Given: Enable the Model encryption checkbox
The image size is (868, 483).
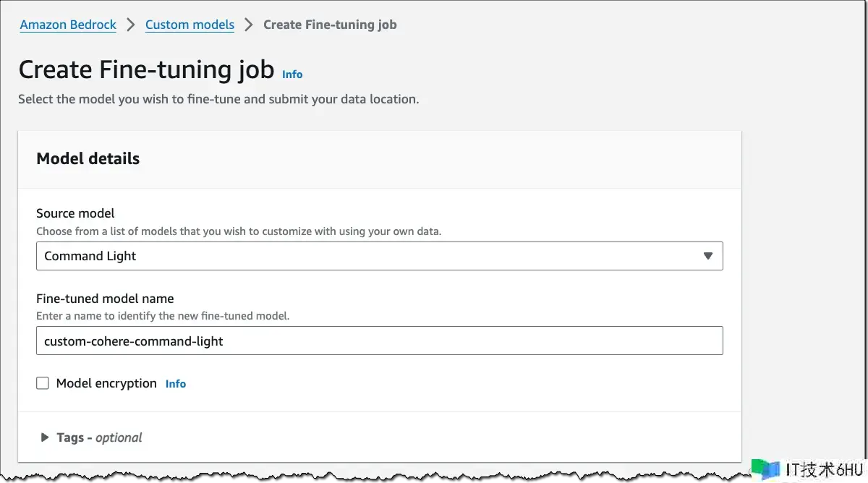Looking at the screenshot, I should 43,383.
